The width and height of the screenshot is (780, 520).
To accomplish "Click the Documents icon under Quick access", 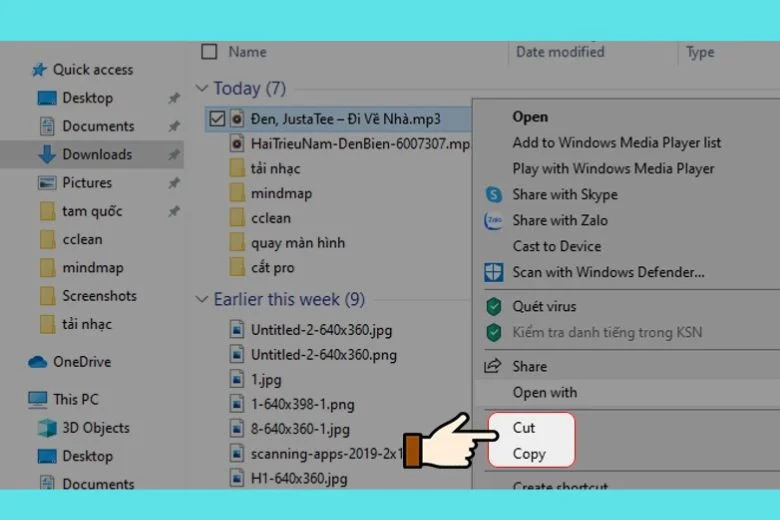I will (47, 126).
